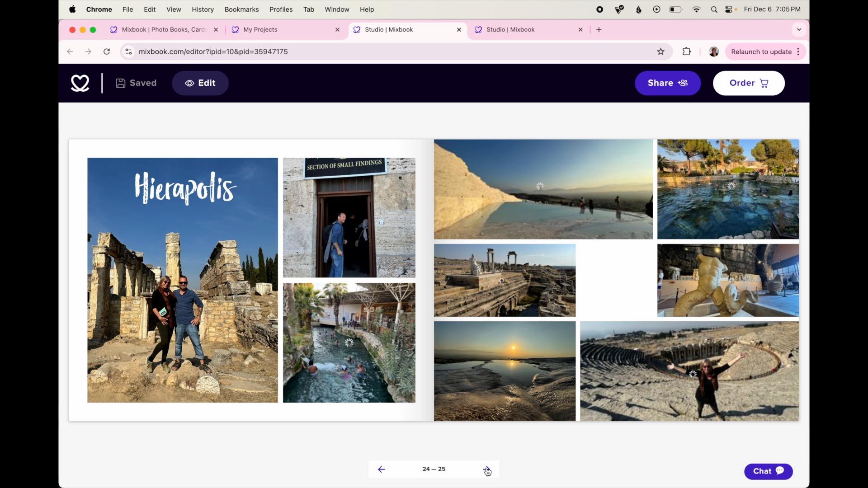
Task: Advance to next page spread arrow
Action: click(486, 469)
